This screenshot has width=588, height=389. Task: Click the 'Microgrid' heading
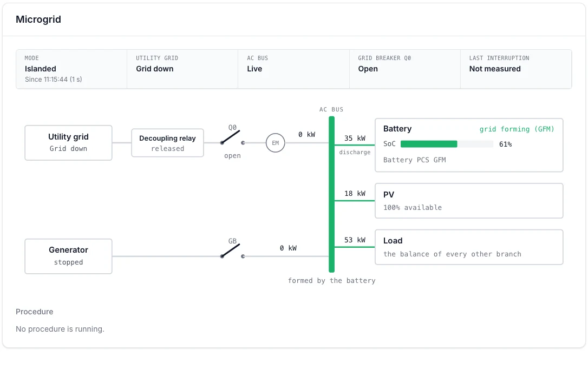[x=38, y=19]
